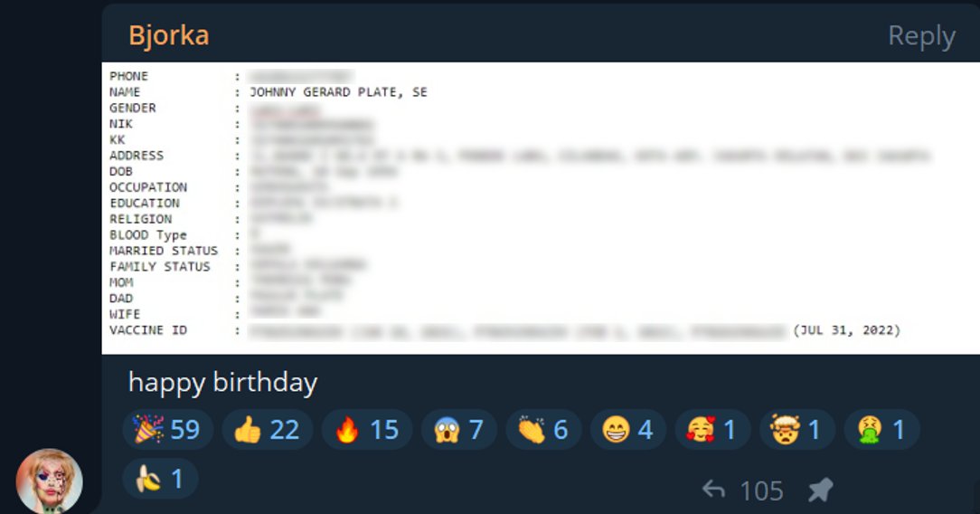Screen dimensions: 980x514
Task: Click the happy birthday message text
Action: pyautogui.click(x=222, y=382)
